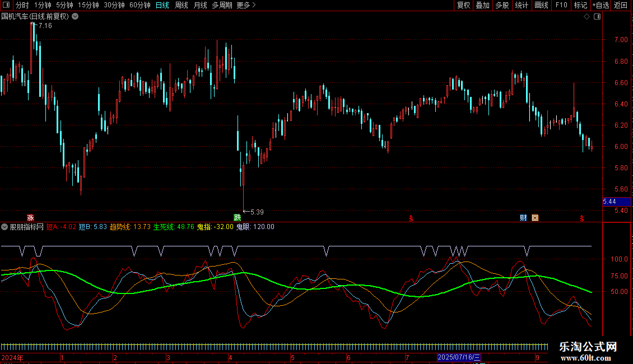
Task: Select the 30分钟 period tab
Action: pyautogui.click(x=114, y=5)
